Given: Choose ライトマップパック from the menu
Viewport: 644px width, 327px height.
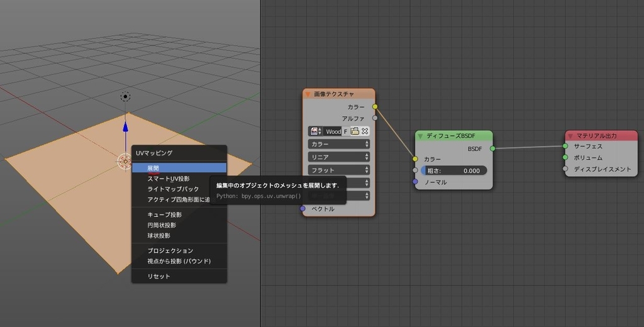Looking at the screenshot, I should [179, 189].
